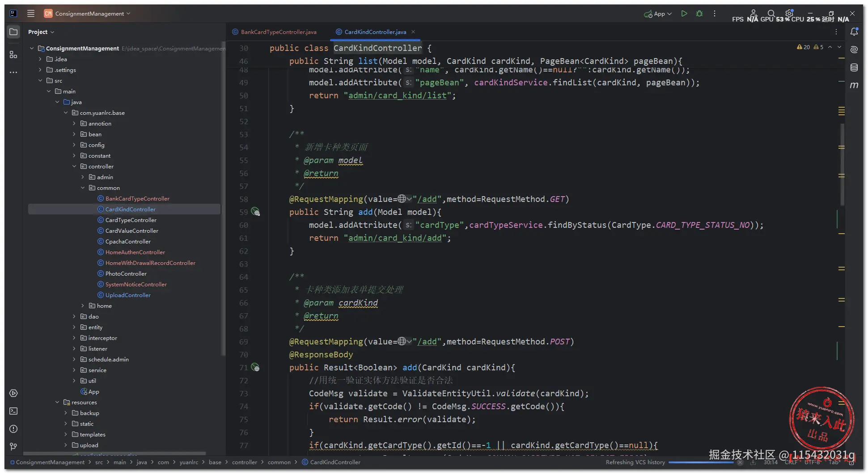Select CardValueController in project tree
This screenshot has height=474, width=868.
(x=132, y=231)
